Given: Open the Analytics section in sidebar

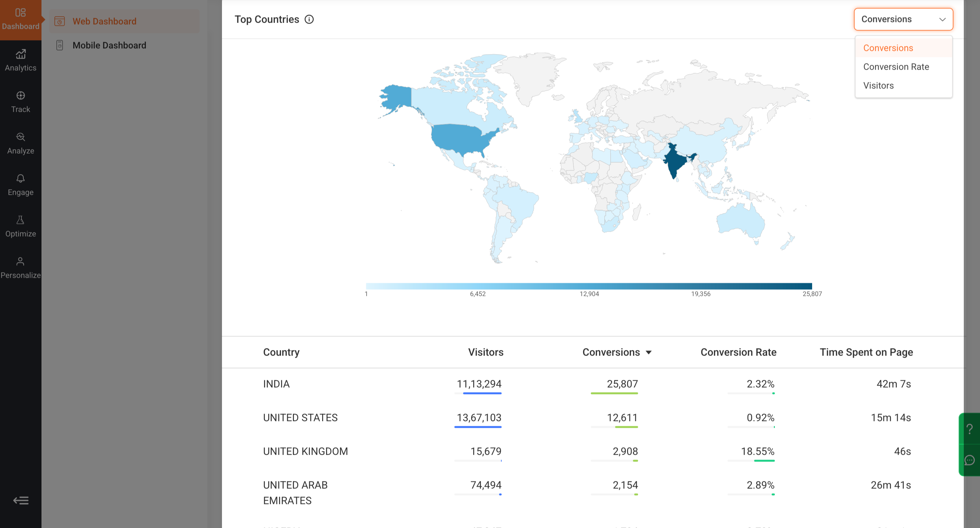Looking at the screenshot, I should (20, 61).
